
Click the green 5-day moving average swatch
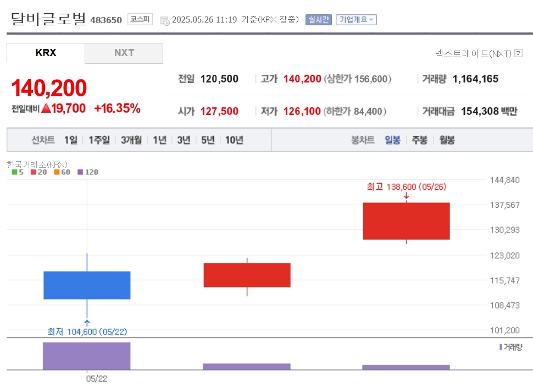tap(14, 172)
